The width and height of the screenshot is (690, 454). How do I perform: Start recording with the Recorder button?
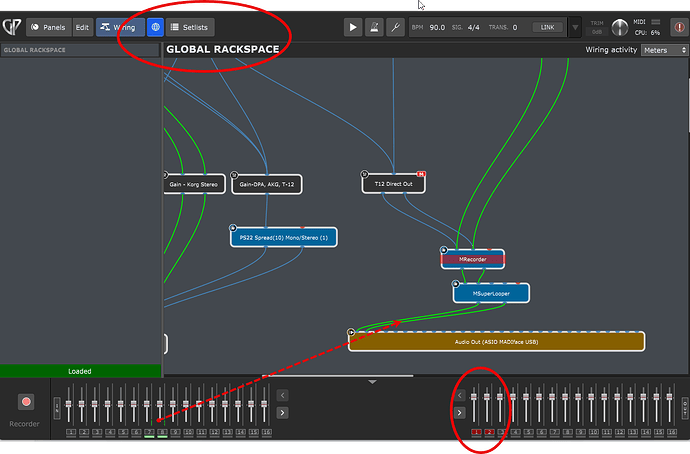(26, 402)
